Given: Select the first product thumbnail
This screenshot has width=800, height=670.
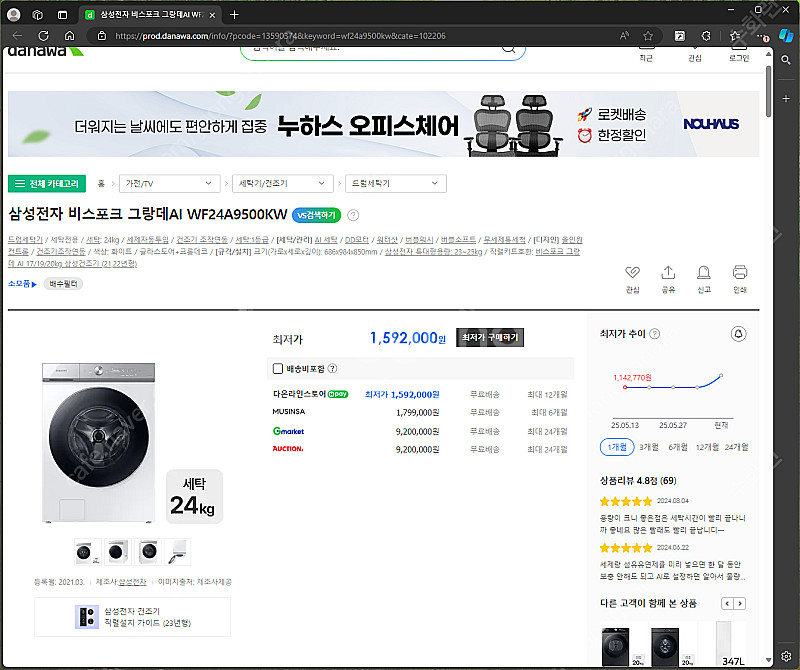Looking at the screenshot, I should tap(87, 552).
